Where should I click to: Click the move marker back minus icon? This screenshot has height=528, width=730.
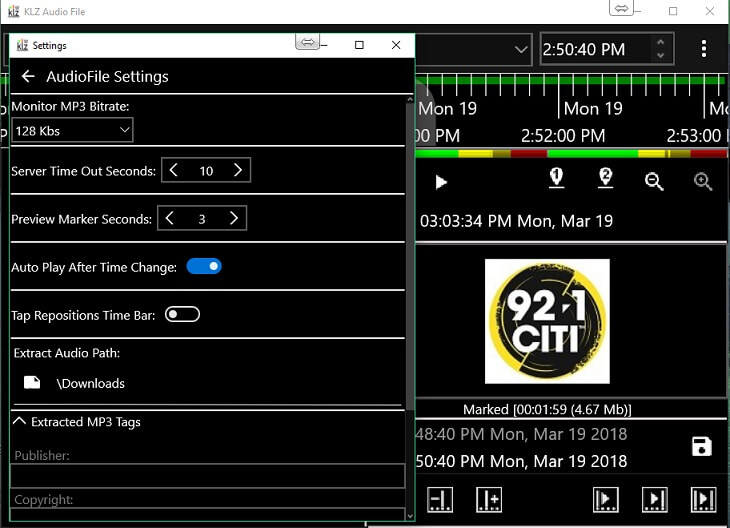point(440,500)
